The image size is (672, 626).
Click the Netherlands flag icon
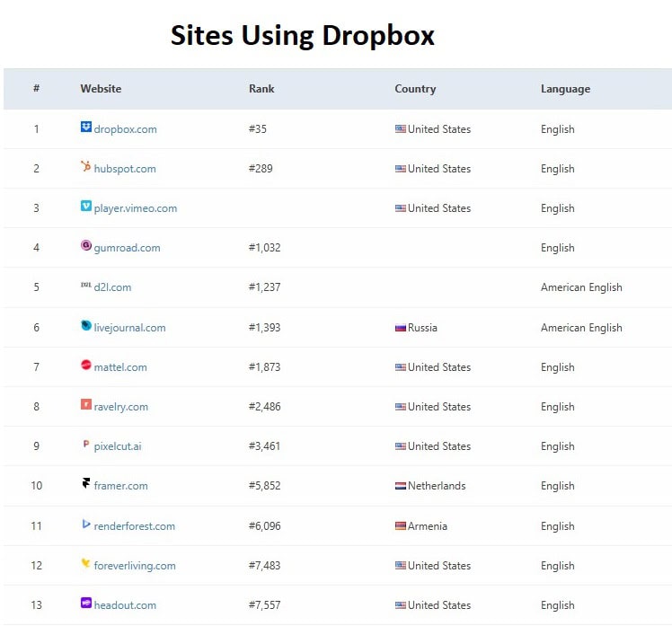tap(401, 486)
